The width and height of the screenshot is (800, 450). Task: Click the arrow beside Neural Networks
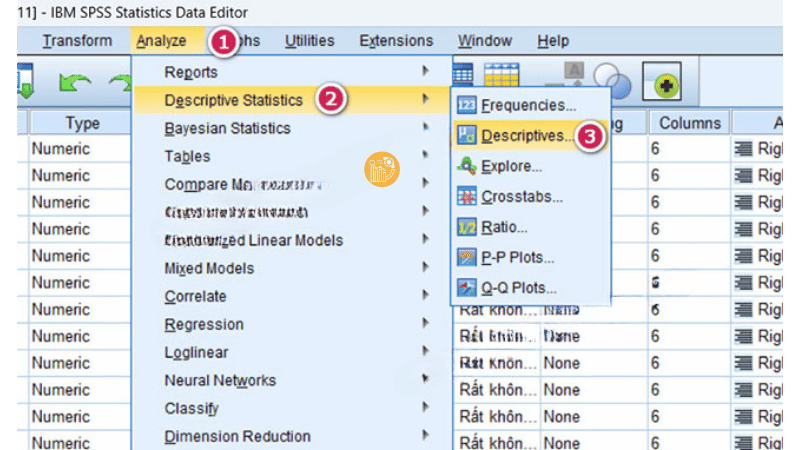pyautogui.click(x=425, y=379)
